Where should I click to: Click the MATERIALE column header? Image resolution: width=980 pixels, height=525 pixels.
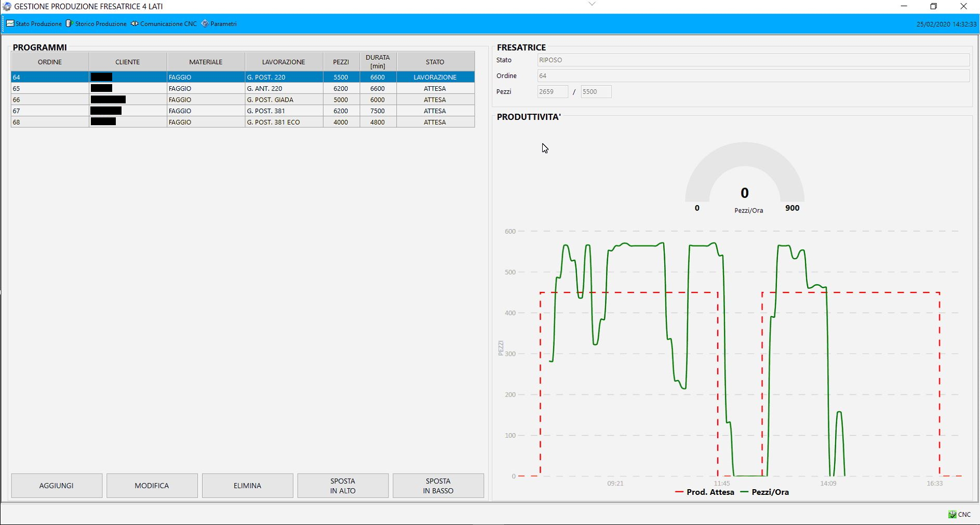[x=206, y=62]
